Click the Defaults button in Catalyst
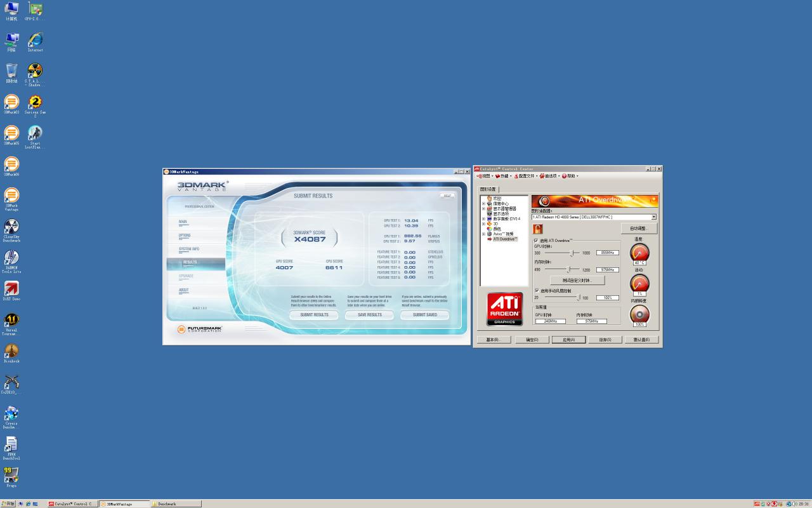The height and width of the screenshot is (508, 812). pyautogui.click(x=641, y=340)
